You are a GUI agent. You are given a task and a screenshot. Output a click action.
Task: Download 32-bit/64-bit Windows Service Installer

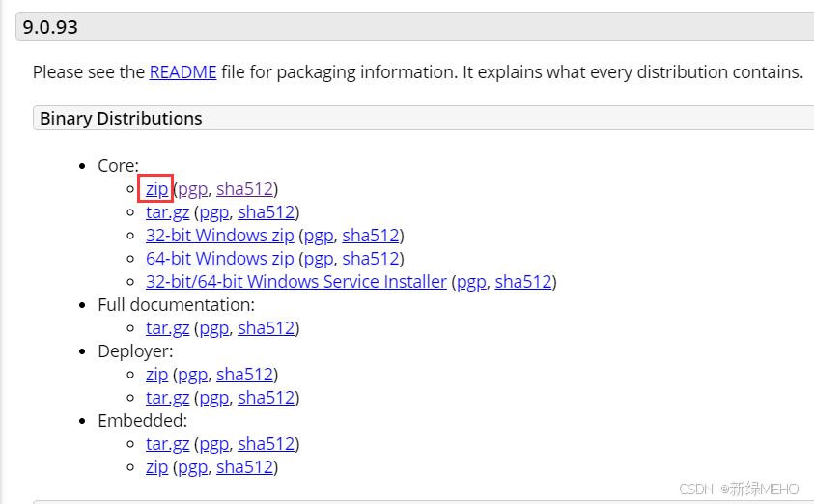(x=296, y=282)
